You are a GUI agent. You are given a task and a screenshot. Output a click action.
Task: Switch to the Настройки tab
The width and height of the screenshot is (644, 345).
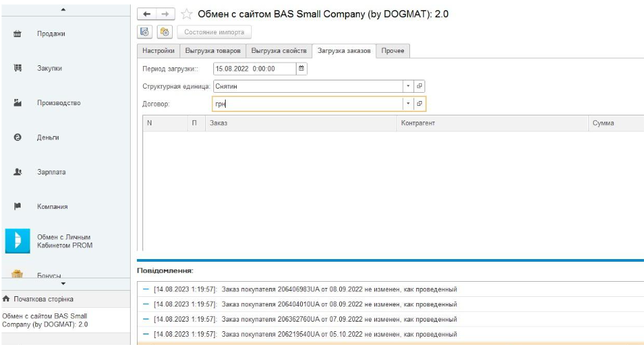click(158, 51)
